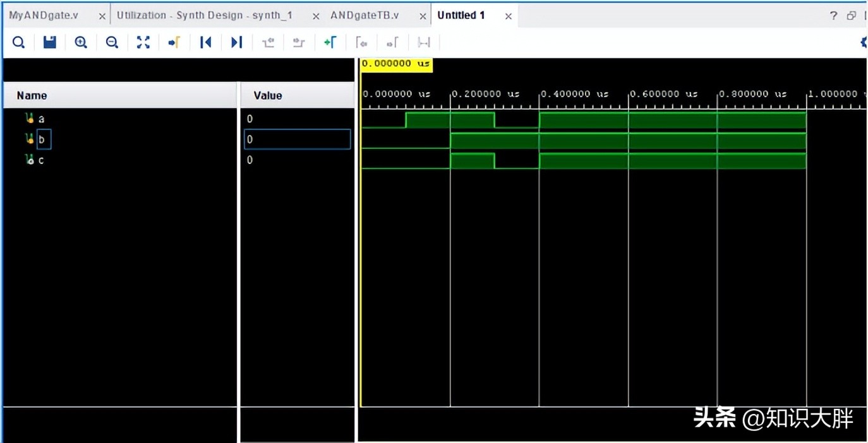Jump to Time 0 with the toolbar icon
Viewport: 868px width, 443px height.
pos(205,42)
